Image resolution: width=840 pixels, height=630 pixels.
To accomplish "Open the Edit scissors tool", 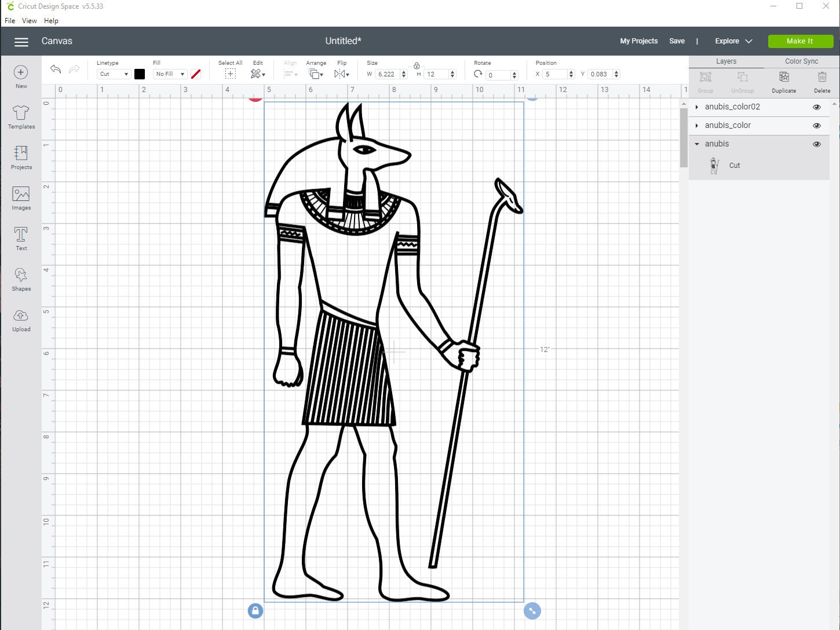I will [x=258, y=74].
